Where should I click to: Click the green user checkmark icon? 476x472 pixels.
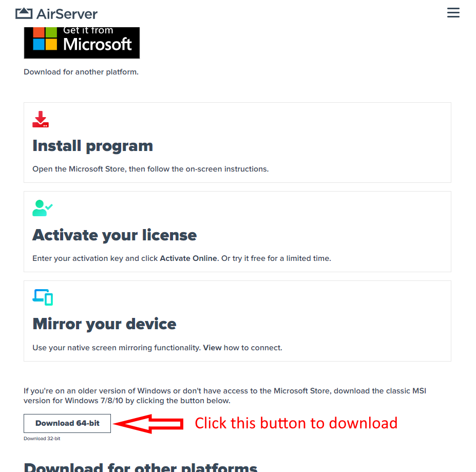(43, 208)
